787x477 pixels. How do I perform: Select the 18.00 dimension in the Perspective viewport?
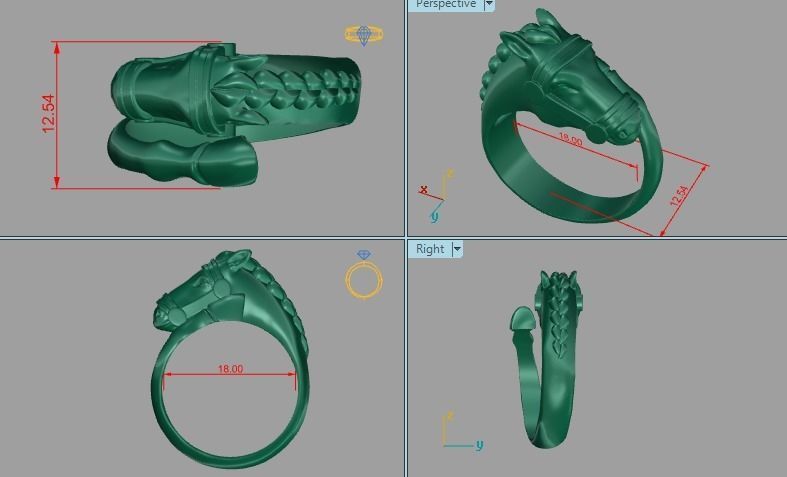pyautogui.click(x=570, y=139)
